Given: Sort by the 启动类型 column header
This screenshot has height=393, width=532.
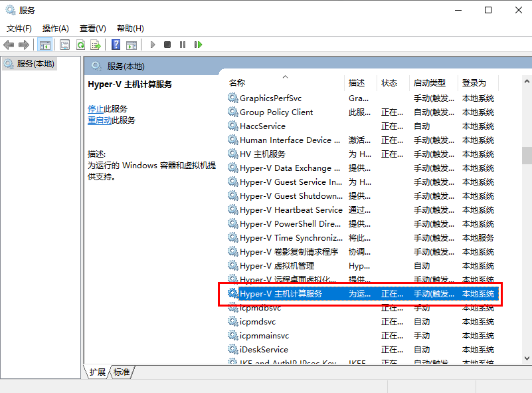Looking at the screenshot, I should click(x=430, y=83).
